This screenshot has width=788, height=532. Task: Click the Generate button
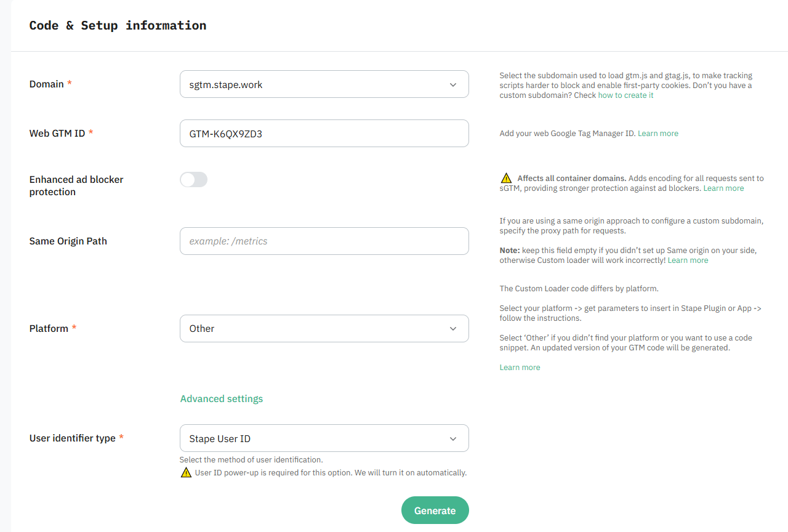(x=435, y=510)
